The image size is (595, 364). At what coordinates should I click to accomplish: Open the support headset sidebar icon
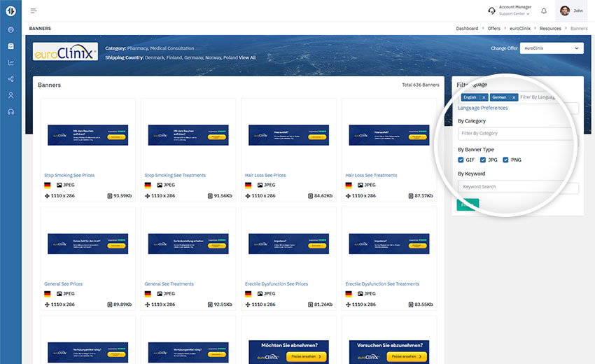(x=10, y=111)
